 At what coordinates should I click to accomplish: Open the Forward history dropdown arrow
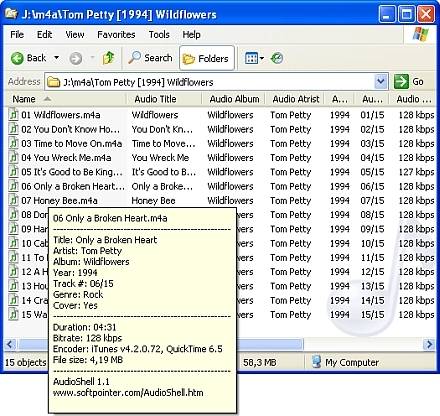(x=92, y=58)
